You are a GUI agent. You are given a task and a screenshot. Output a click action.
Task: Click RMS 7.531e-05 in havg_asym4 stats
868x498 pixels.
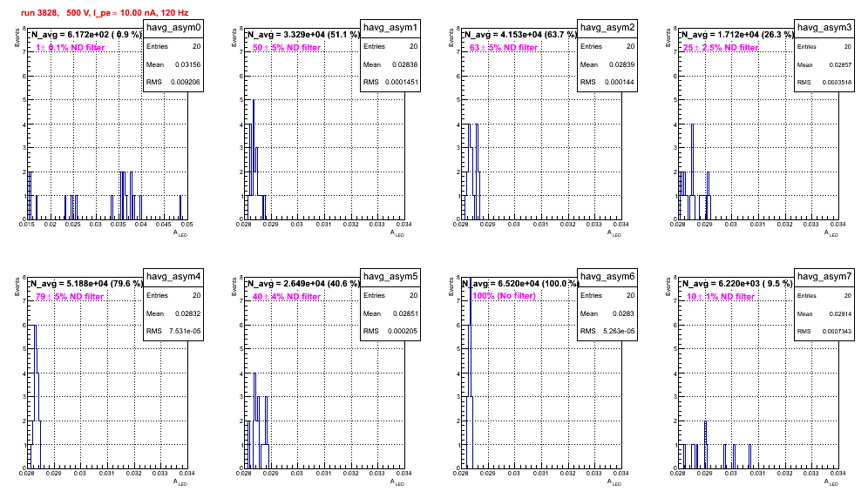pyautogui.click(x=173, y=332)
